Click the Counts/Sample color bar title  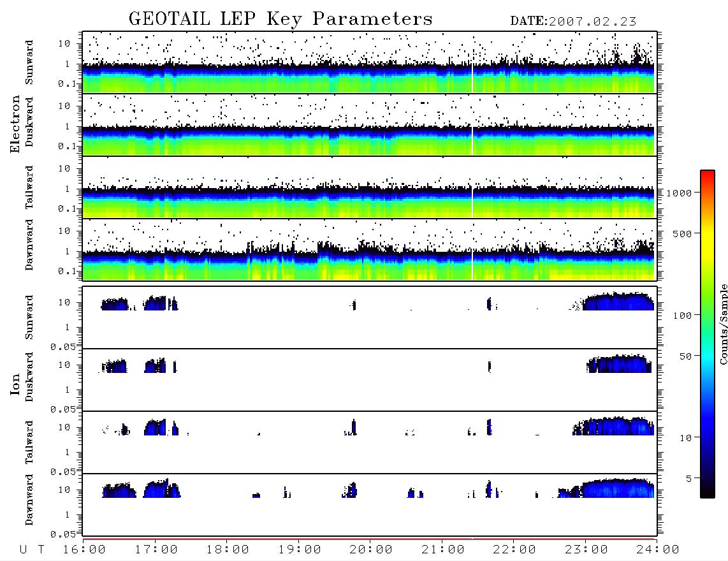click(723, 324)
